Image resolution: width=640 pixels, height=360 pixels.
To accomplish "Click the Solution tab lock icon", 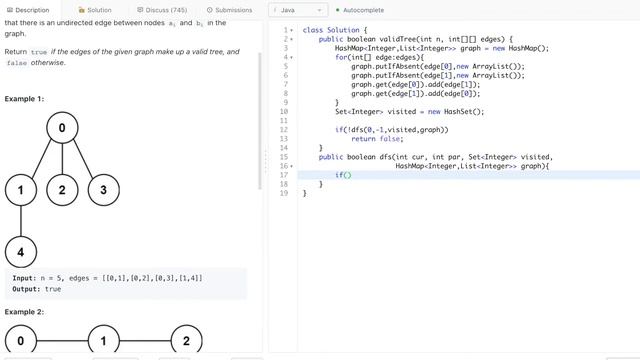I will (x=81, y=10).
